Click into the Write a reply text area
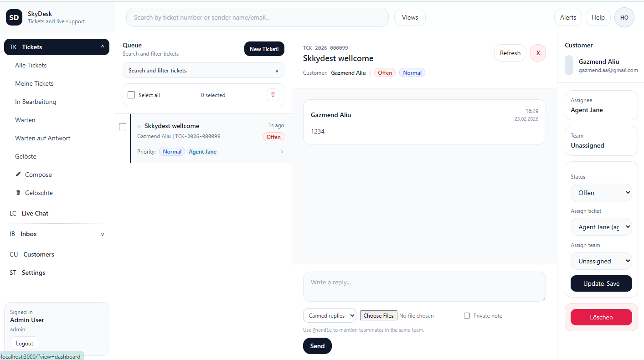The height and width of the screenshot is (360, 644). [424, 287]
